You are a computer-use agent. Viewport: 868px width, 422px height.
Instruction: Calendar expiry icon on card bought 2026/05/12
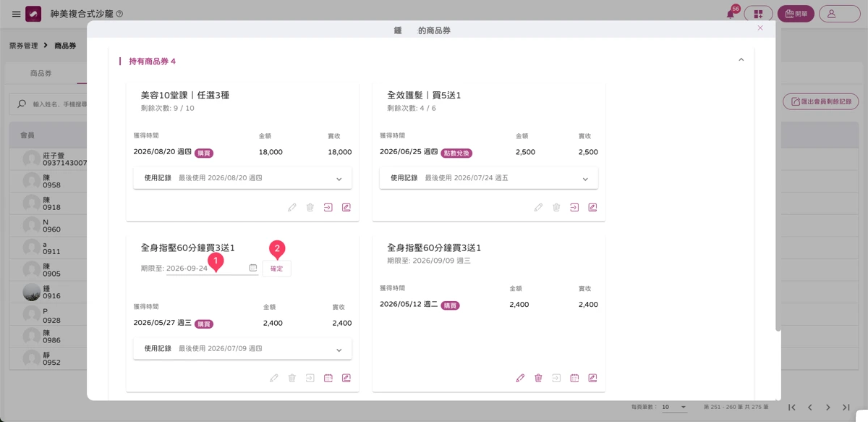[574, 379]
